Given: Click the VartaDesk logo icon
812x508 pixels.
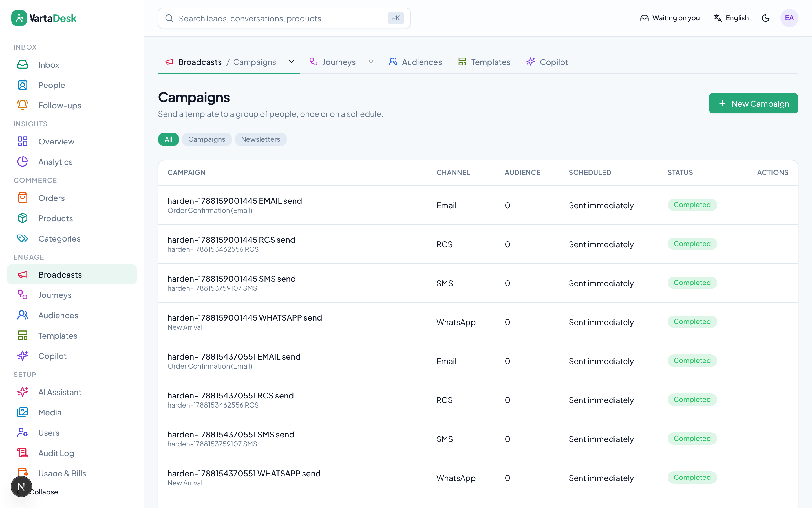Looking at the screenshot, I should 19,18.
